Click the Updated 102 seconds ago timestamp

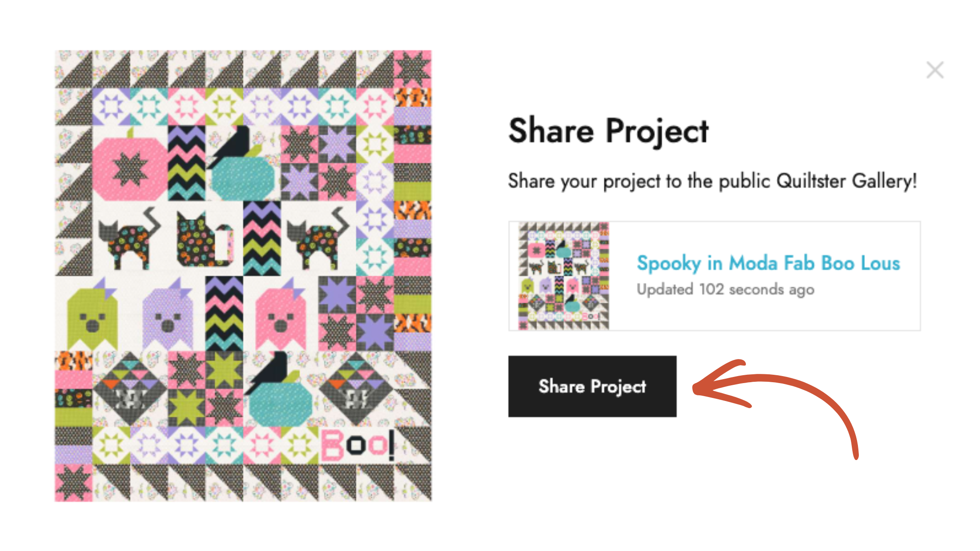click(726, 289)
